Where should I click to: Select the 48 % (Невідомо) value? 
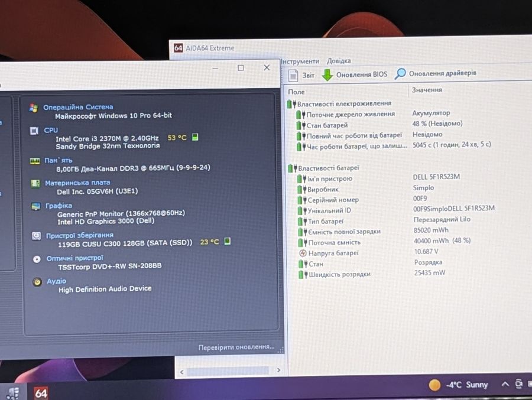click(x=437, y=123)
